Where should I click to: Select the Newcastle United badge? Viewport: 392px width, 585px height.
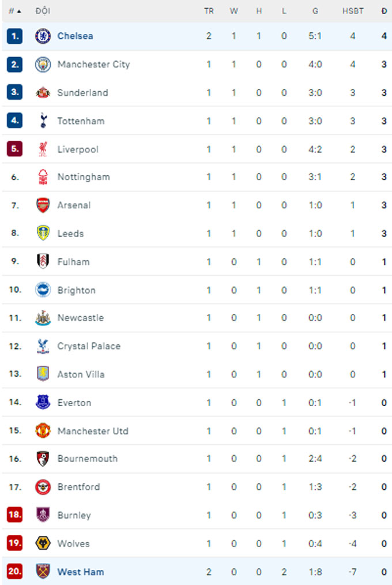coord(44,318)
